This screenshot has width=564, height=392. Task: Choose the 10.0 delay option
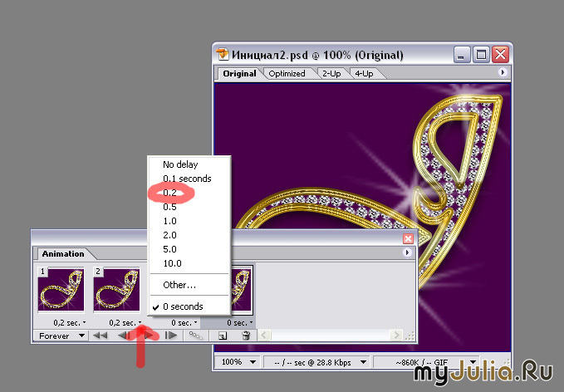(x=189, y=263)
